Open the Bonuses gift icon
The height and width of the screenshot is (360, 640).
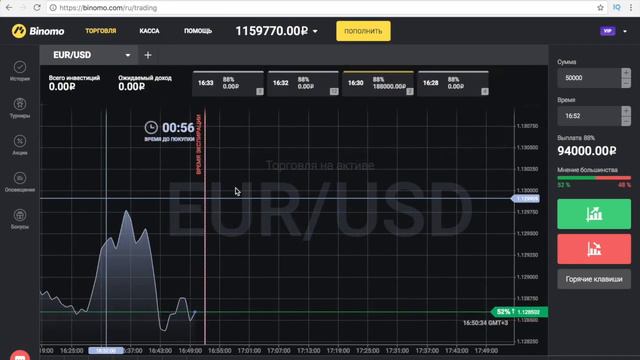coord(20,215)
